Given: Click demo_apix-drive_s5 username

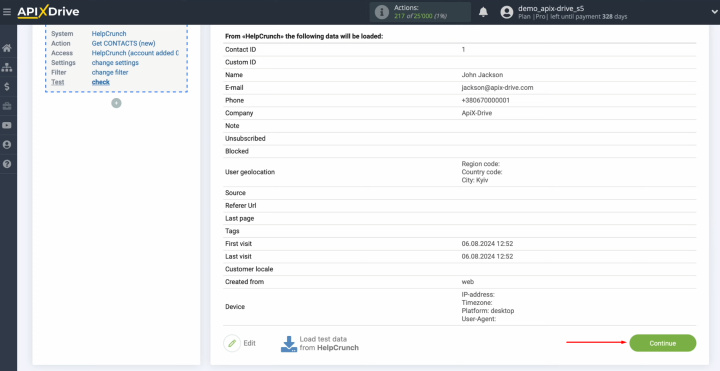Looking at the screenshot, I should [x=551, y=8].
